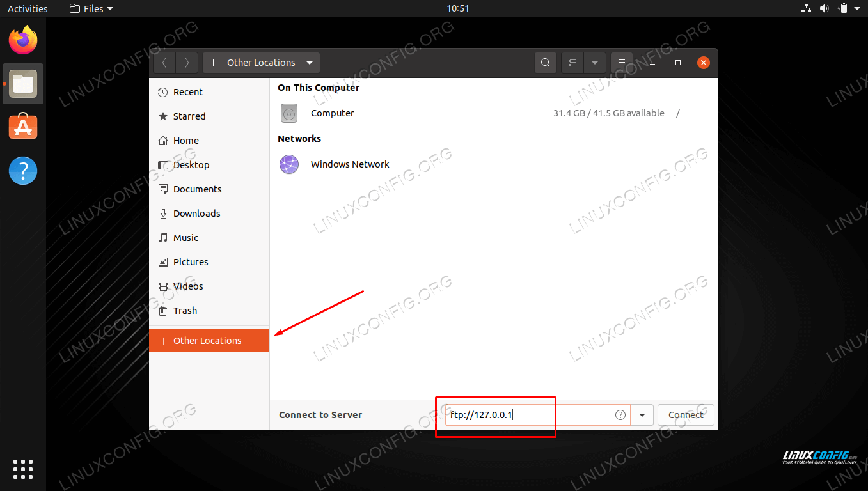Show Applications grid at dock bottom
The image size is (868, 491).
pyautogui.click(x=23, y=469)
